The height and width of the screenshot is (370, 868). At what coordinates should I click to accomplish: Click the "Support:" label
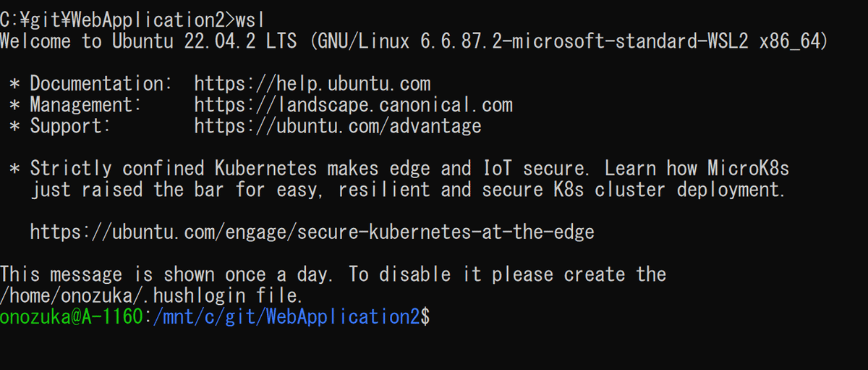[70, 126]
